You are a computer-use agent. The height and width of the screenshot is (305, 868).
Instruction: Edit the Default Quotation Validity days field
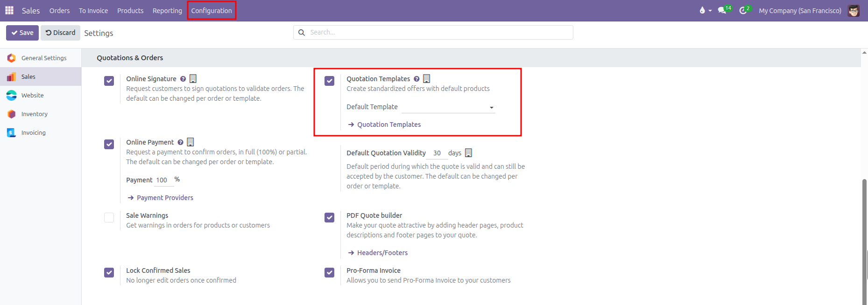[438, 153]
